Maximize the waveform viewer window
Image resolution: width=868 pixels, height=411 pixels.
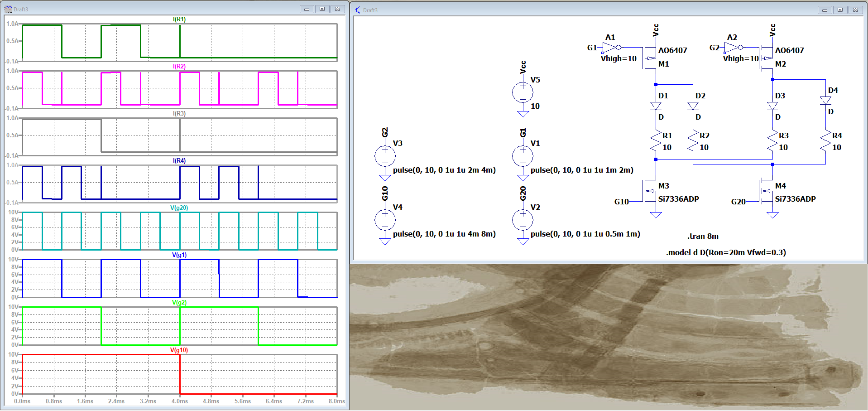tap(322, 9)
